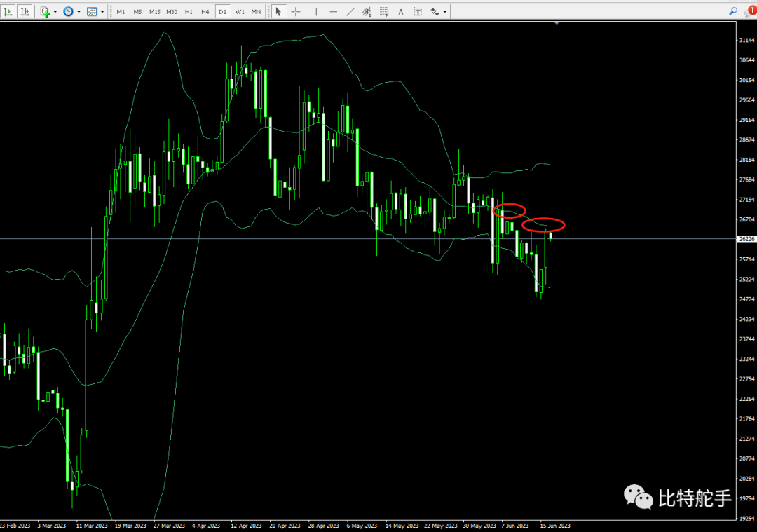Switch to M30 timeframe
Viewport: 757px width, 532px height.
172,12
